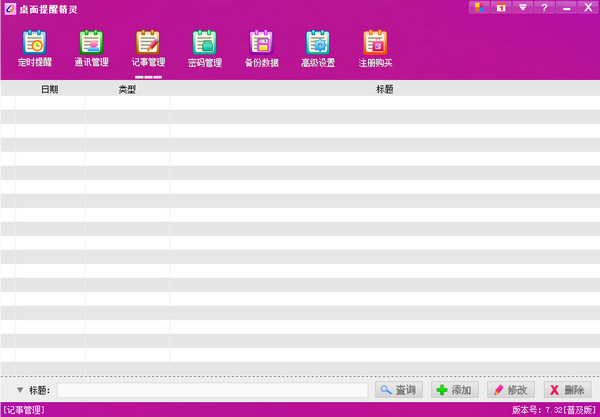
Task: Open help via the question mark icon
Action: [x=544, y=8]
